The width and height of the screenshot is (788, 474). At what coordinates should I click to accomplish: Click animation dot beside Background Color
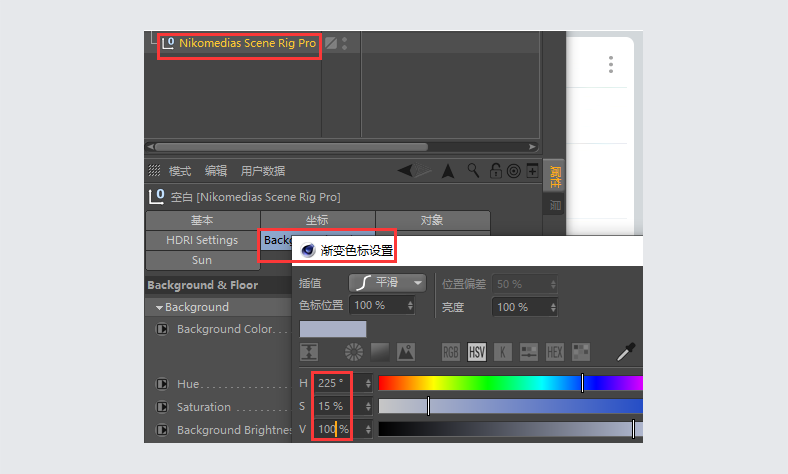pyautogui.click(x=162, y=329)
